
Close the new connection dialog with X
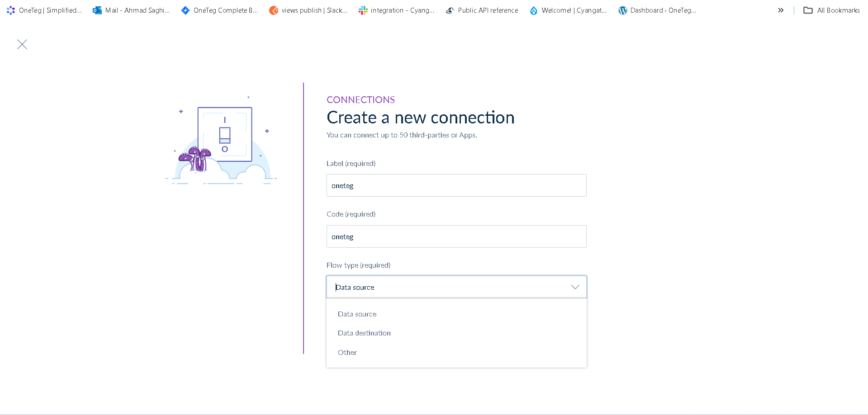pyautogui.click(x=22, y=44)
